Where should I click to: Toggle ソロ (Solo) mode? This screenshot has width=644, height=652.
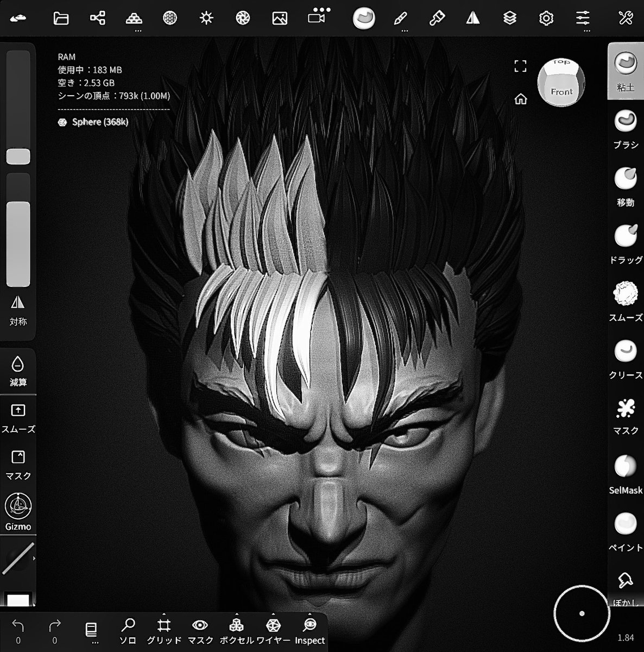click(x=128, y=631)
